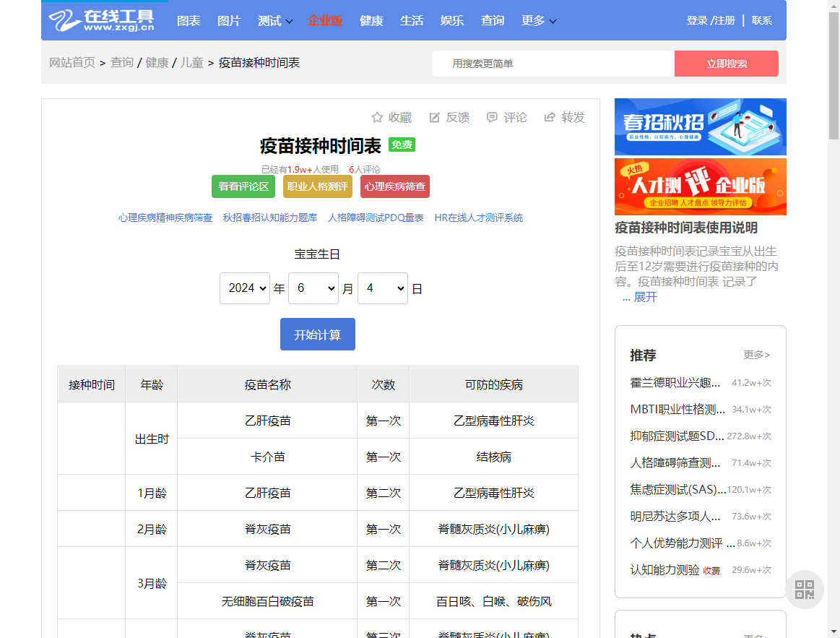Expand the 测试 menu in navigation
The image size is (840, 638).
[x=274, y=20]
